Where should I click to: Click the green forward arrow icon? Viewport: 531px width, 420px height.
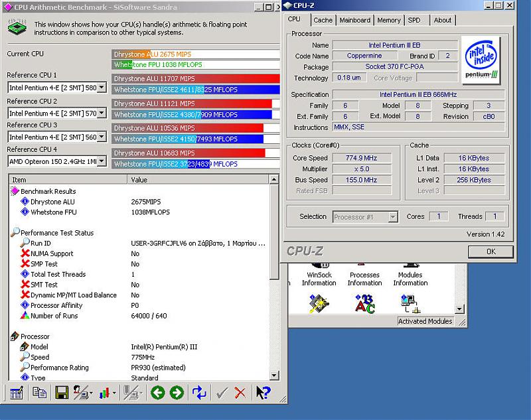[x=177, y=393]
